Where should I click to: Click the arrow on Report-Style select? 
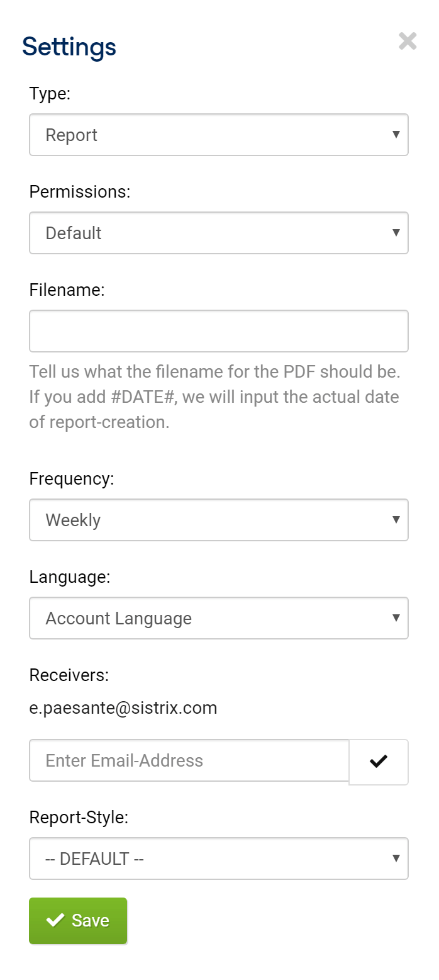click(x=396, y=858)
